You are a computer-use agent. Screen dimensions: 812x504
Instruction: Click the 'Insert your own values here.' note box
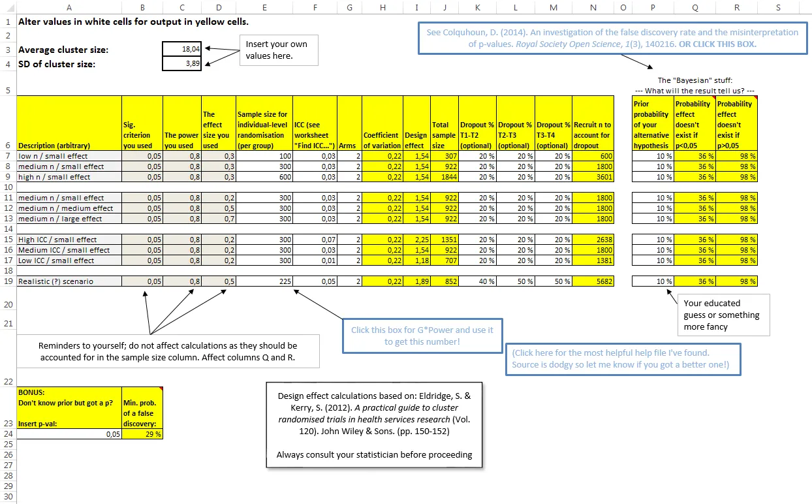279,50
